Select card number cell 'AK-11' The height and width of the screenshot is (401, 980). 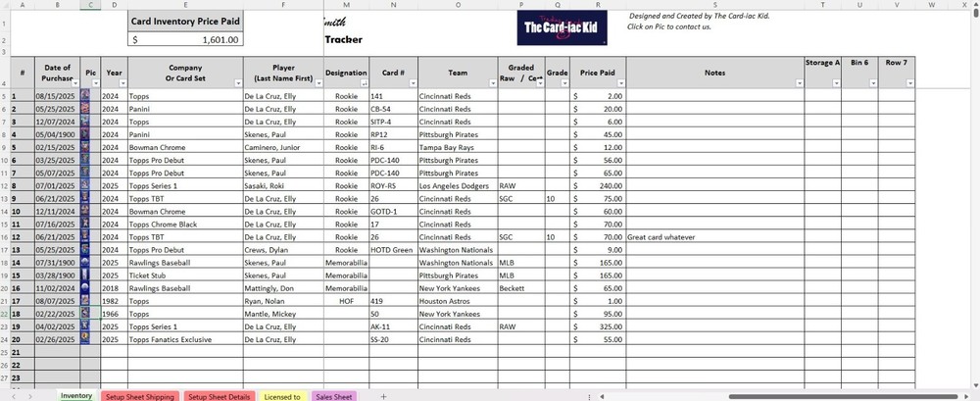point(393,326)
